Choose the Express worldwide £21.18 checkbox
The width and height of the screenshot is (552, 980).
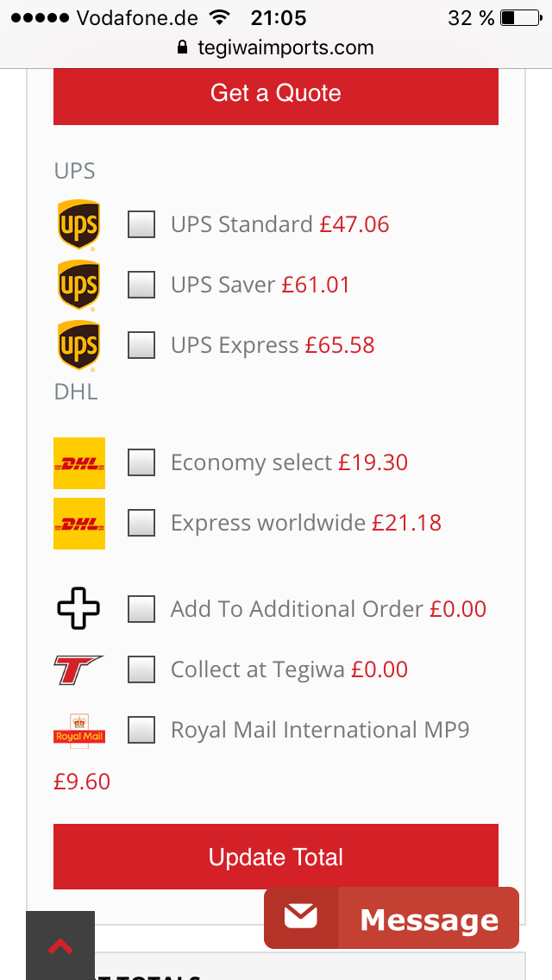(x=141, y=523)
